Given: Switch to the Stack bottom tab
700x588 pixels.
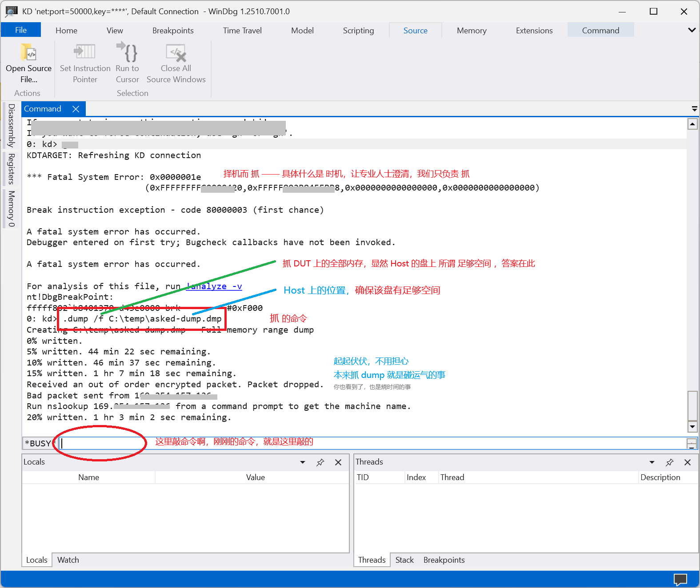Looking at the screenshot, I should [404, 560].
